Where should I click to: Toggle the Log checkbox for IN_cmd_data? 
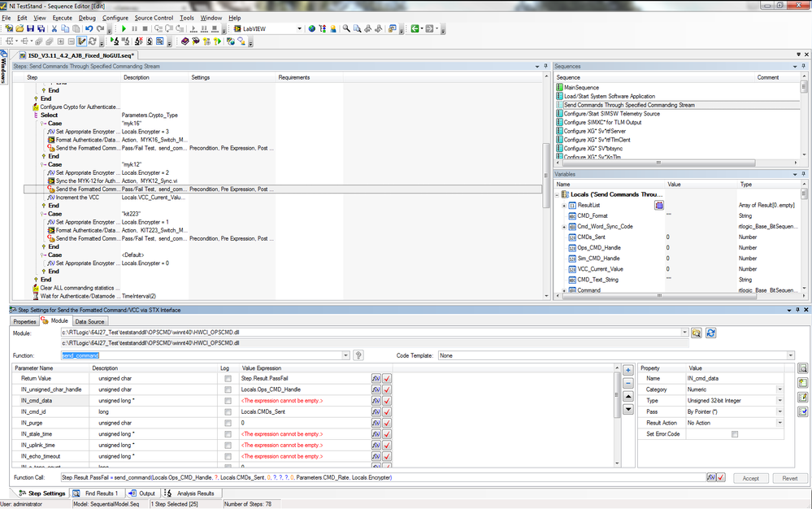point(228,401)
